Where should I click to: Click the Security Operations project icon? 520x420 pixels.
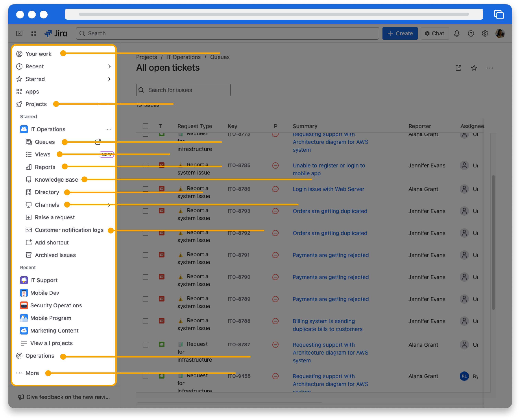(24, 305)
